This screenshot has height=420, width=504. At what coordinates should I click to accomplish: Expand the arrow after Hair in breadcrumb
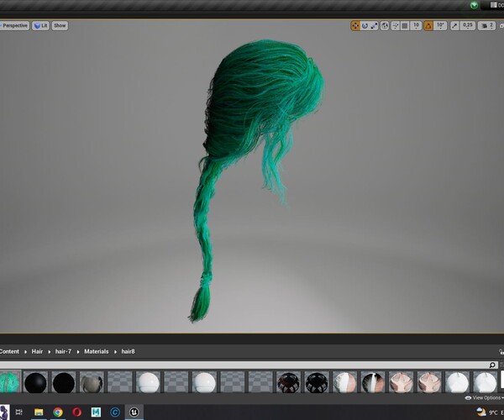coord(50,352)
